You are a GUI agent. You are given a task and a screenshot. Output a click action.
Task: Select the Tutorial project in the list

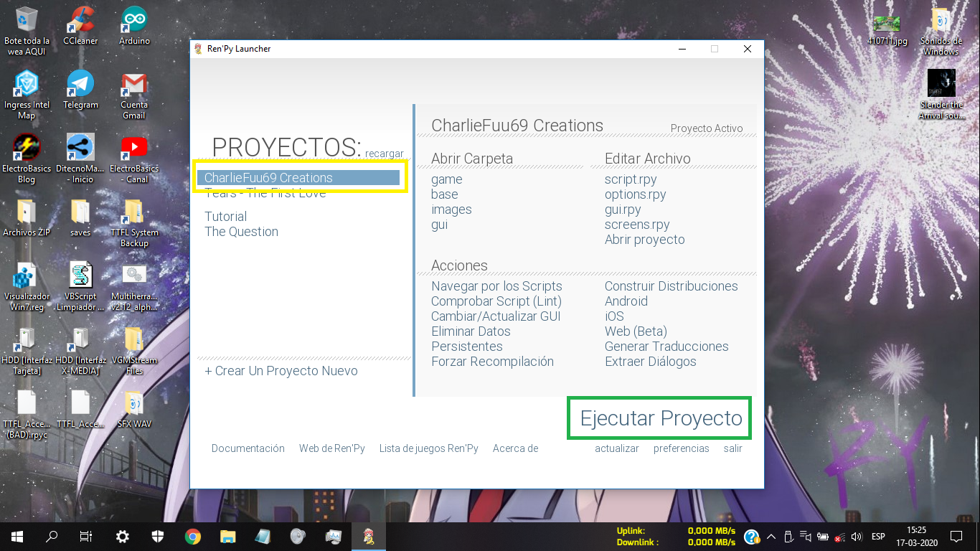(x=225, y=217)
